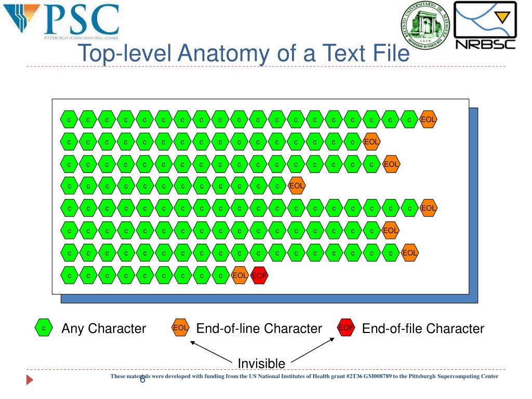Click the Any Character label
This screenshot has width=532, height=399.
[x=104, y=328]
